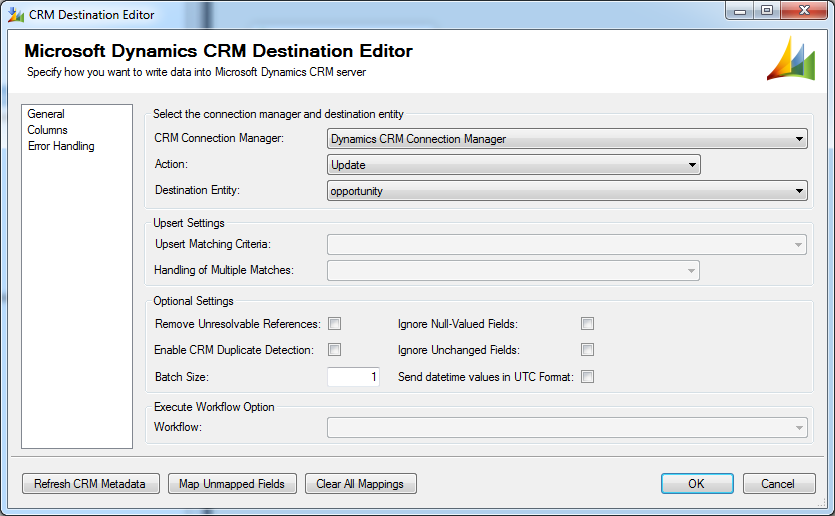Click the Destination Entity label
This screenshot has height=516, width=835.
click(198, 190)
